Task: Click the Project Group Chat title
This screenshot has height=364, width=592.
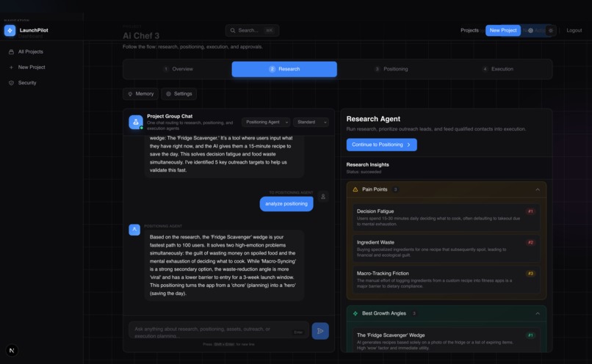Action: (170, 116)
